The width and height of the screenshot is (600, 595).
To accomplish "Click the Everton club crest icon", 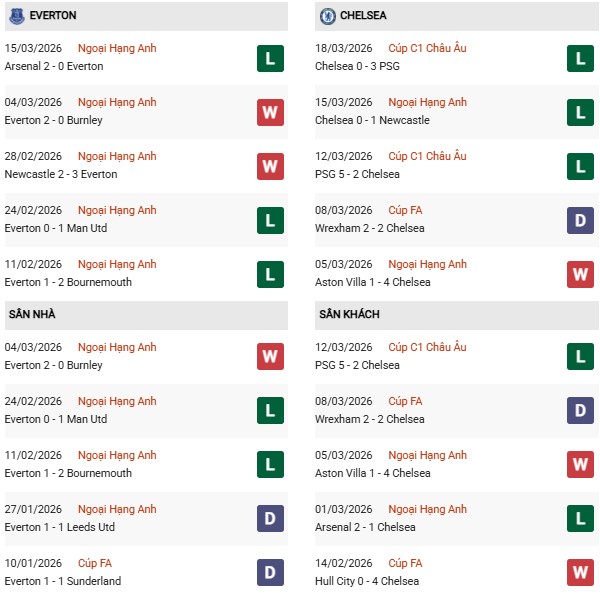I will (17, 16).
